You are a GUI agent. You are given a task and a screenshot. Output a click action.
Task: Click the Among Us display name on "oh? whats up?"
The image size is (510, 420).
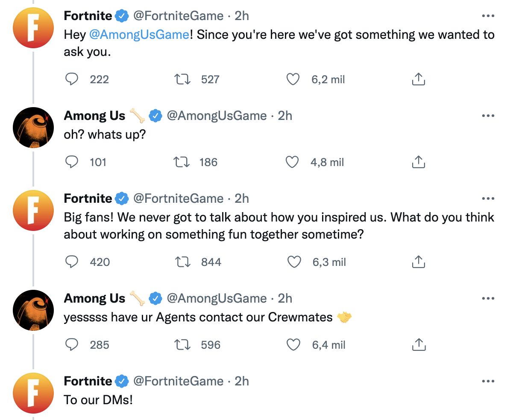point(94,116)
